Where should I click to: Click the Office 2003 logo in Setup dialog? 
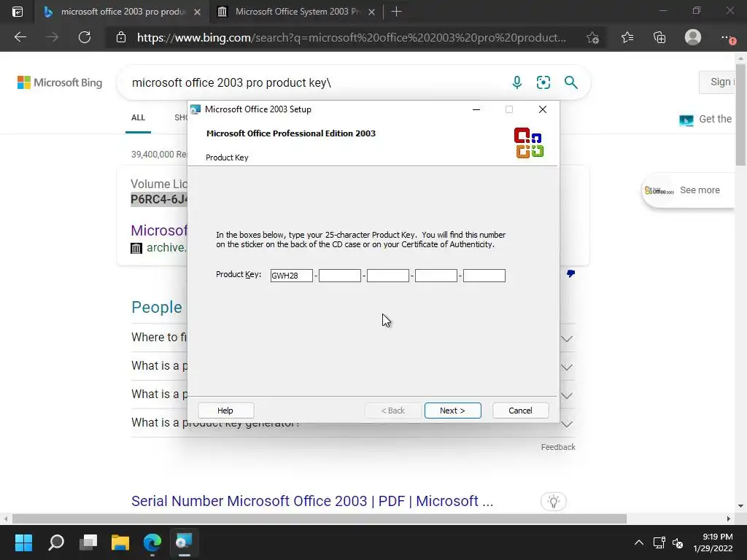click(x=529, y=142)
